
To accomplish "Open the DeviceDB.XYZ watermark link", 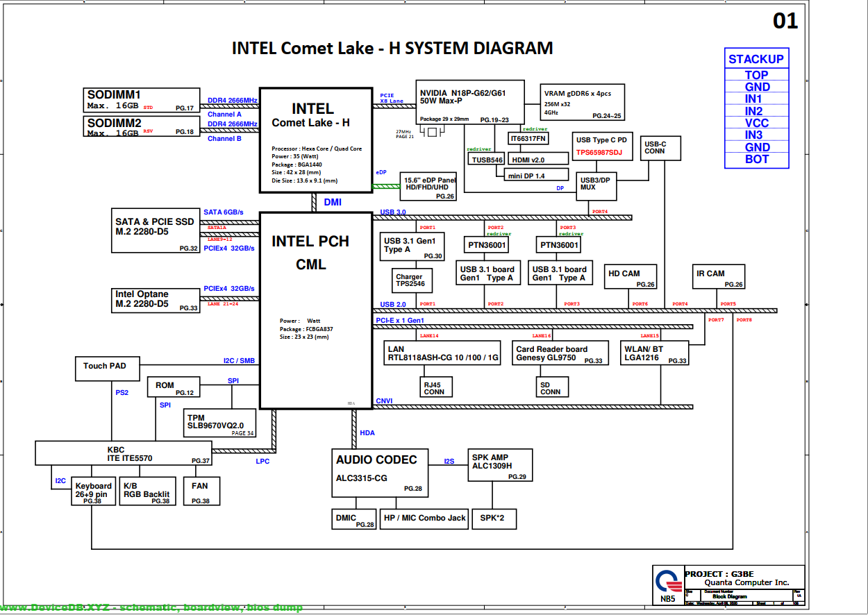I will (151, 608).
